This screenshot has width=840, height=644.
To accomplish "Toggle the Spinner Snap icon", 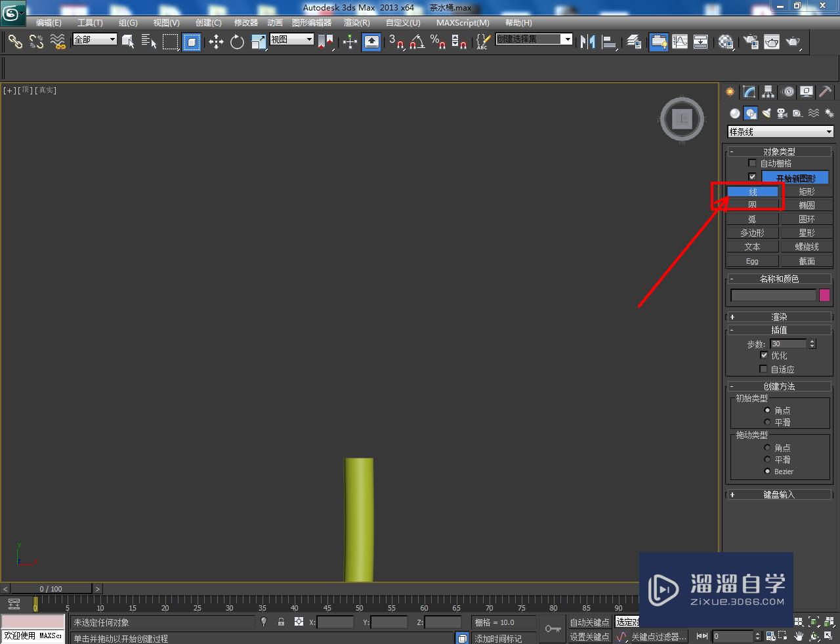I will click(459, 42).
